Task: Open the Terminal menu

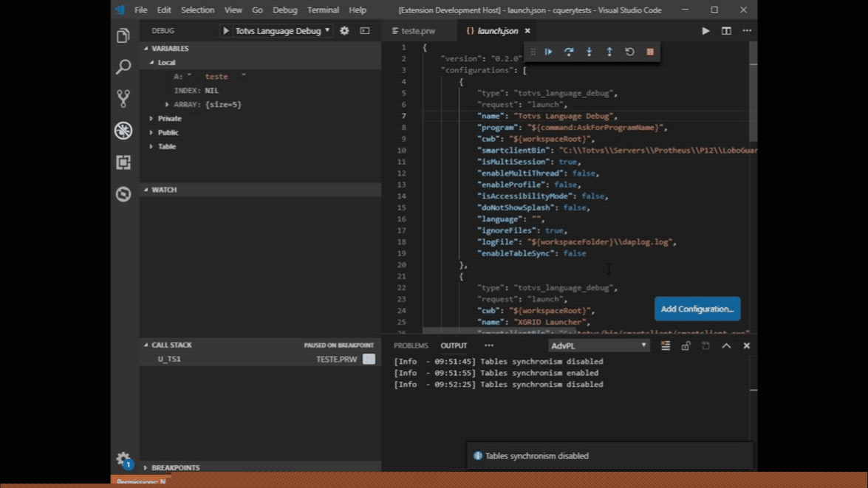Action: pyautogui.click(x=324, y=10)
